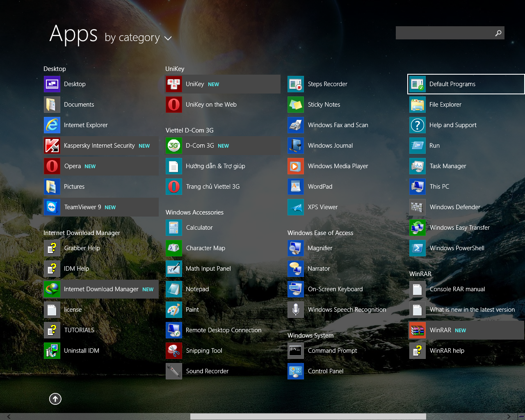Open 'Console RAR manual' entry
525x420 pixels.
[x=466, y=289]
